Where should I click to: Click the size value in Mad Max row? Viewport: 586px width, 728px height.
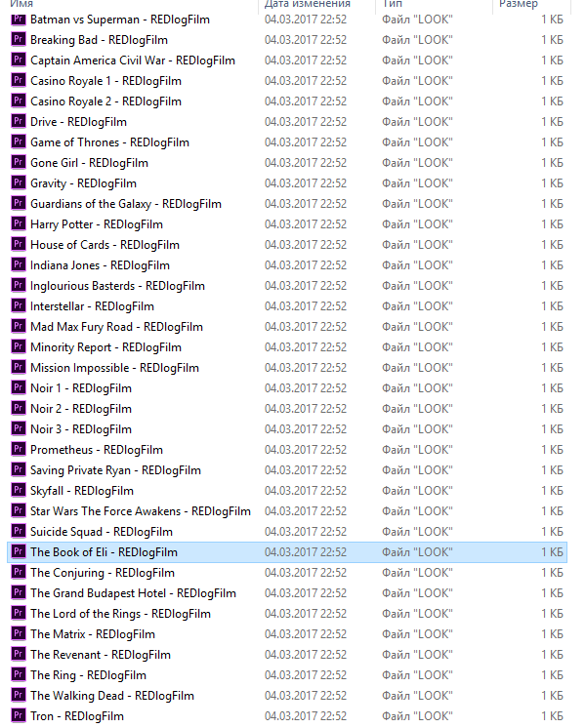(552, 326)
